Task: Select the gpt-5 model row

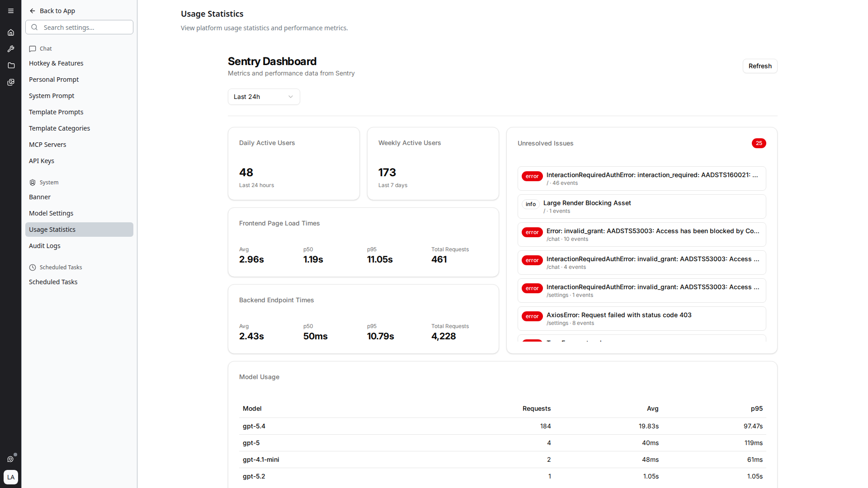Action: 503,443
